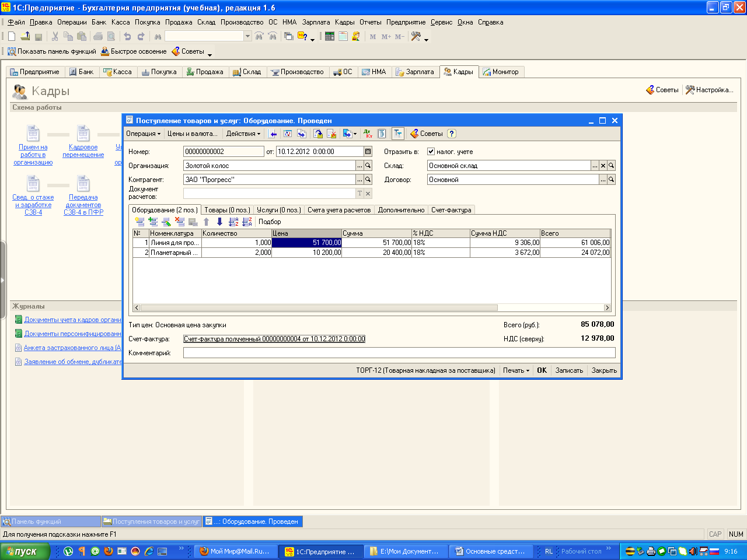747x560 pixels.
Task: Click into the Комментарий input field
Action: coord(399,352)
